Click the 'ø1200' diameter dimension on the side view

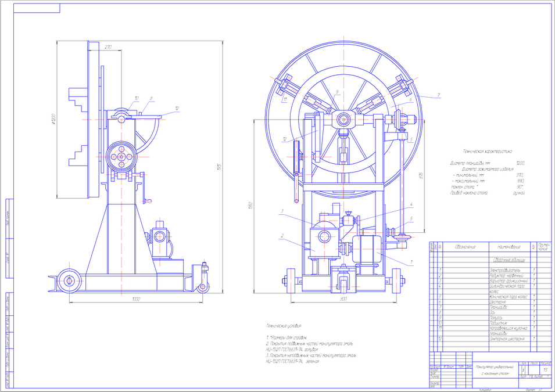53,119
